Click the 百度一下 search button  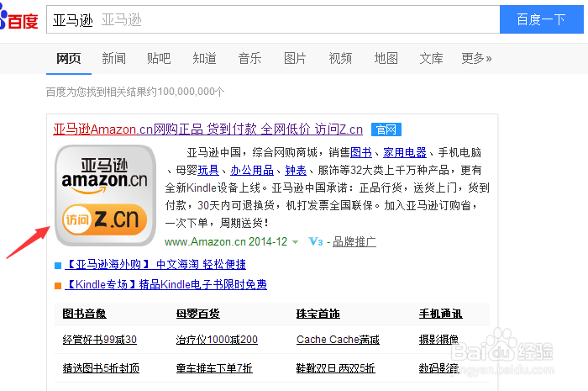point(542,19)
